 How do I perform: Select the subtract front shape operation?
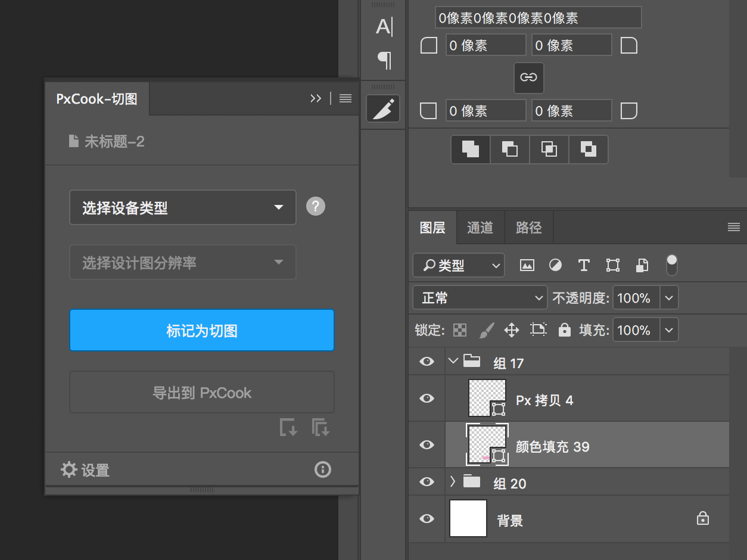pos(509,149)
